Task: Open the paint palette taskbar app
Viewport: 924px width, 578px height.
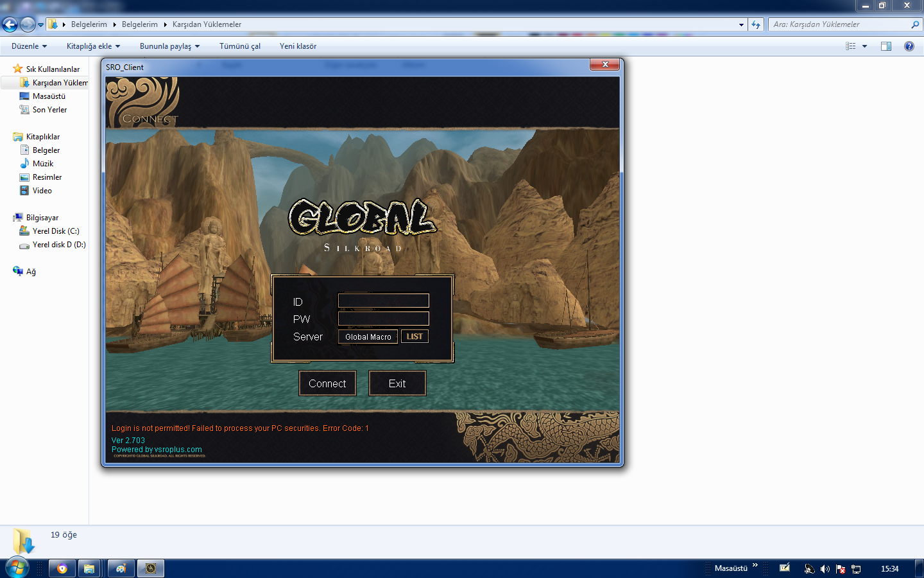Action: (120, 568)
